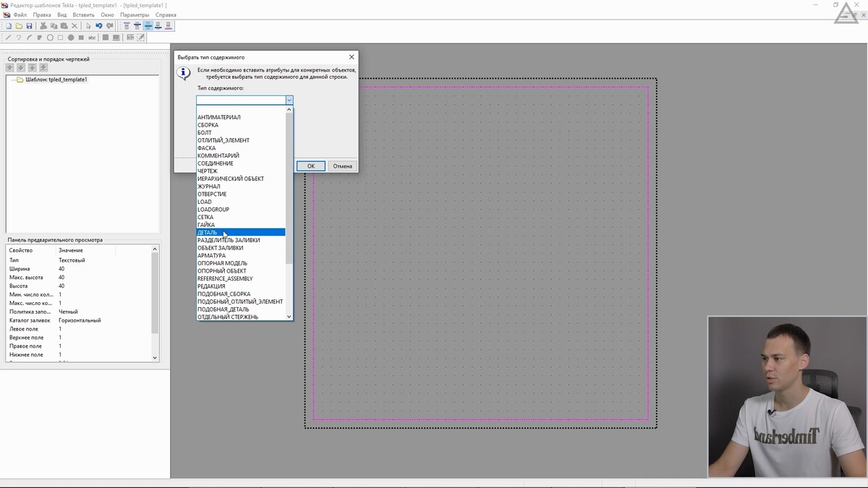
Task: Select the 'abc' text tool
Action: [92, 38]
